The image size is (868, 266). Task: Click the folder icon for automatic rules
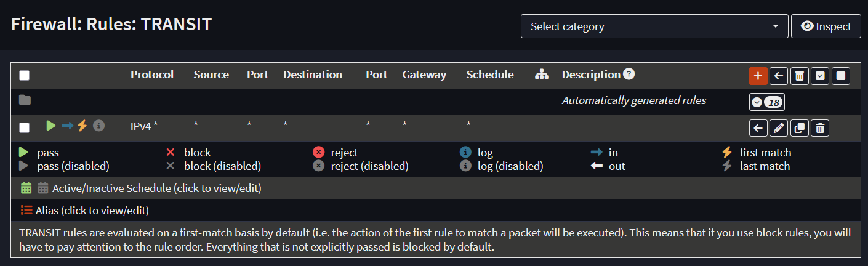point(25,100)
